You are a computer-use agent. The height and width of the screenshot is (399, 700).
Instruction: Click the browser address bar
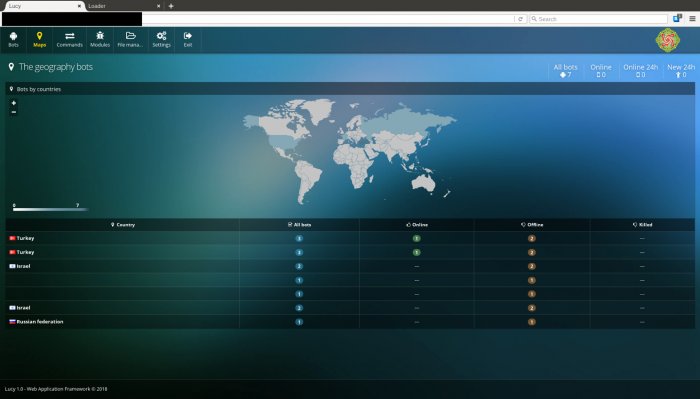[328, 19]
